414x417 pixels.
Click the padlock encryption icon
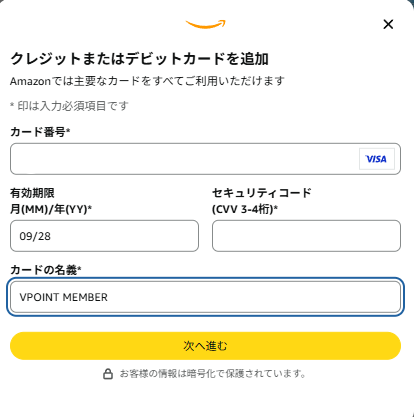[x=108, y=374]
